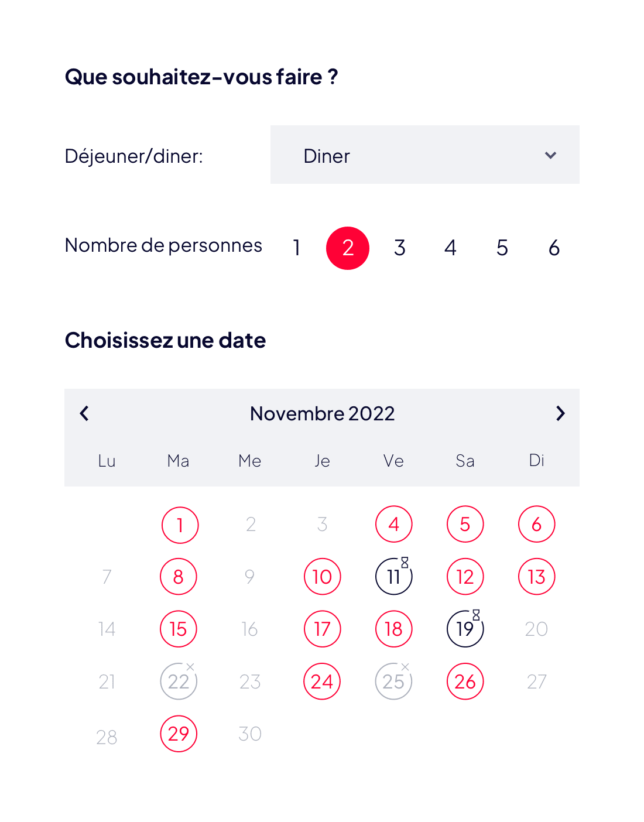The width and height of the screenshot is (644, 822).
Task: Click the X mark on date 22
Action: pyautogui.click(x=190, y=667)
